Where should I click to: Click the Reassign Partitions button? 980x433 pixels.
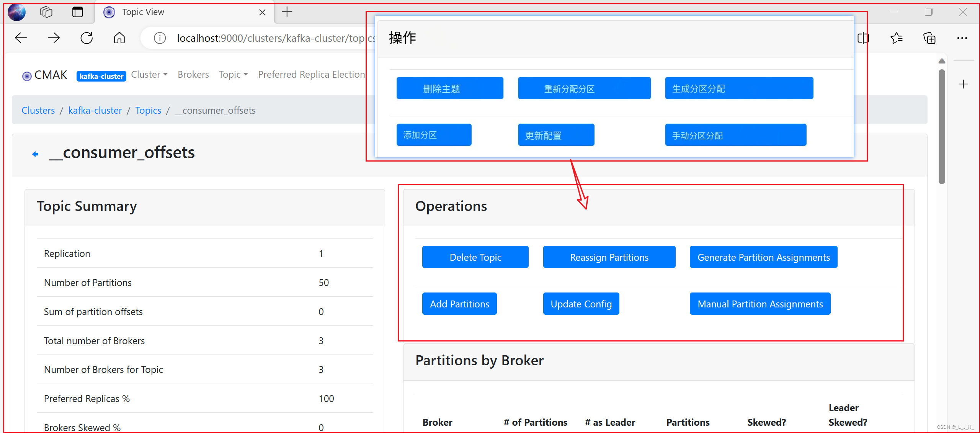[609, 257]
